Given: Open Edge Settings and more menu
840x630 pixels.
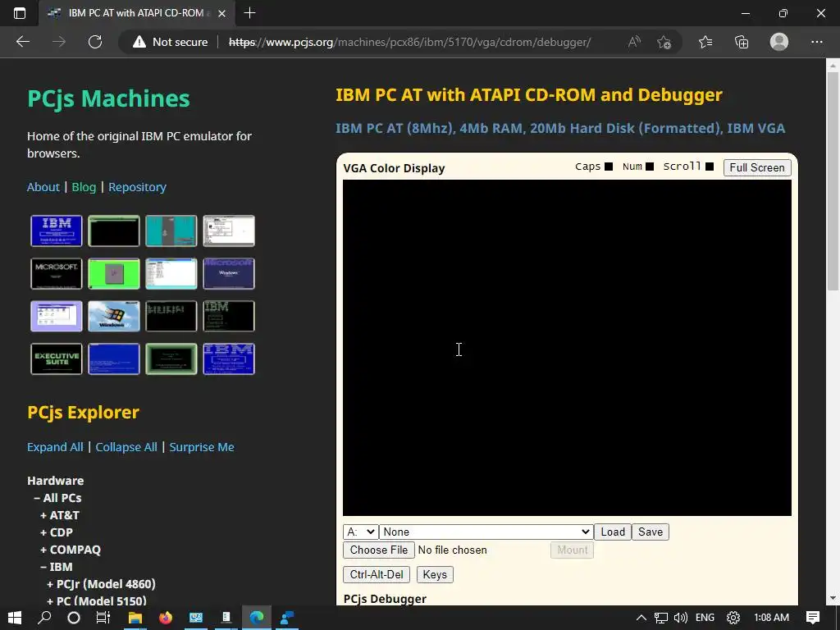Looking at the screenshot, I should (816, 42).
